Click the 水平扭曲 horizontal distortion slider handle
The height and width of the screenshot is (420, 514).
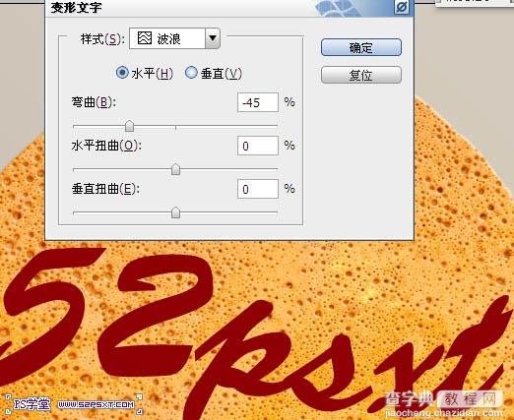coord(175,169)
